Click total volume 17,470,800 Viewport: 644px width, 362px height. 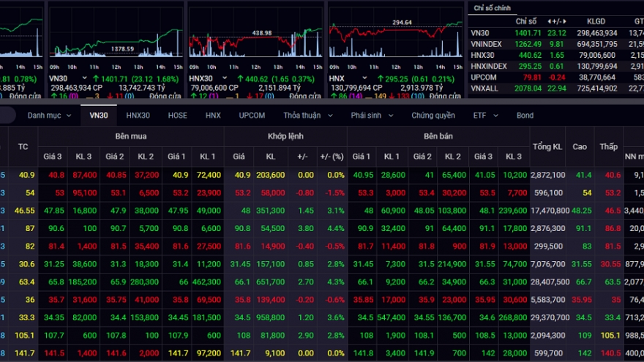(550, 211)
